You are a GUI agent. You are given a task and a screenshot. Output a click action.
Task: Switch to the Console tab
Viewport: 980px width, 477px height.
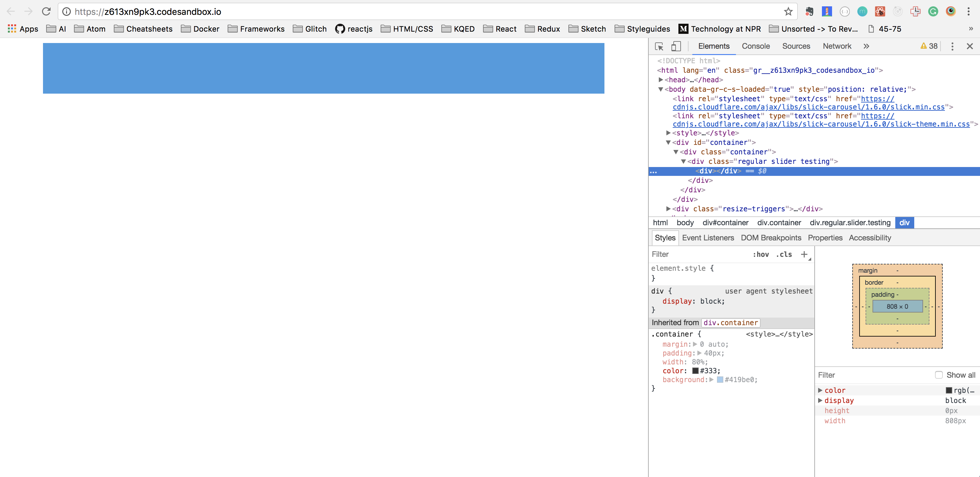756,46
